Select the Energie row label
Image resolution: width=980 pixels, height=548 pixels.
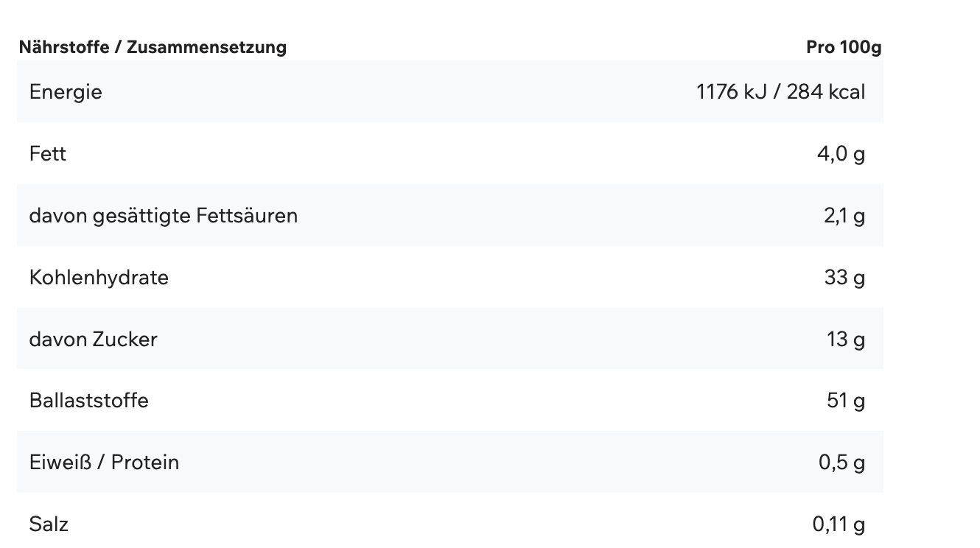66,92
